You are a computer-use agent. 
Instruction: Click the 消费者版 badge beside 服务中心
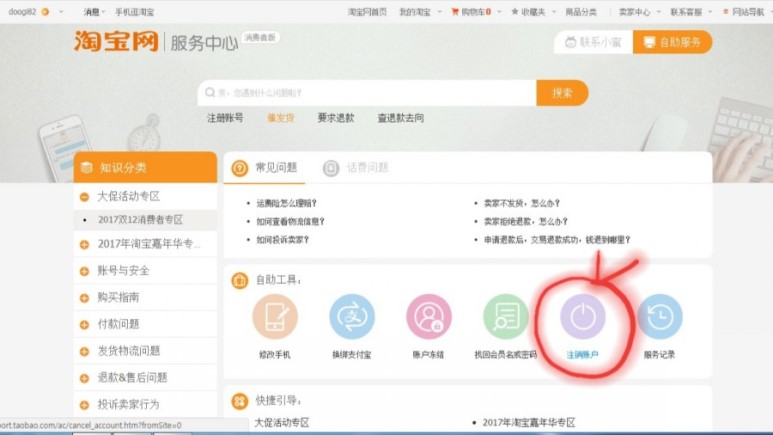tap(260, 37)
